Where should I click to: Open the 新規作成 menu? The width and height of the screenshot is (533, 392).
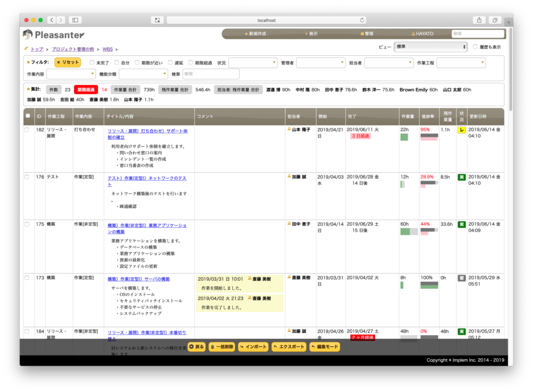(255, 34)
